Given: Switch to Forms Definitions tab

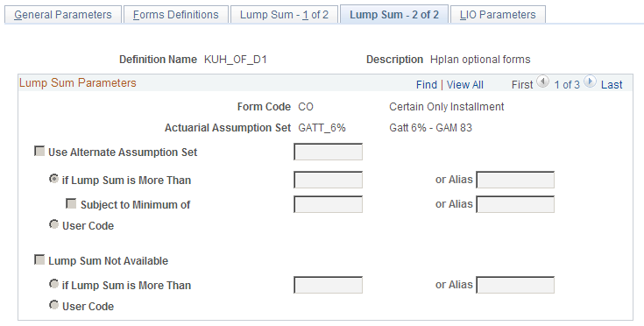Looking at the screenshot, I should click(x=176, y=15).
